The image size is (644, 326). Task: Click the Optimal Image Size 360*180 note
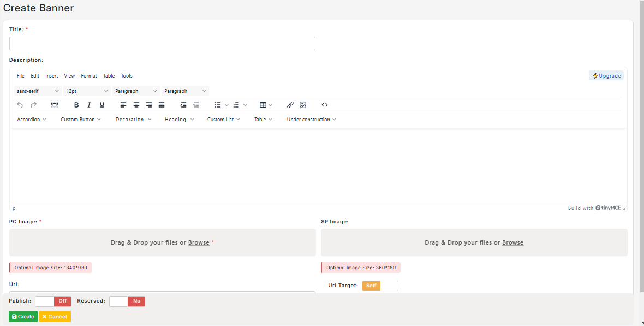(x=361, y=268)
